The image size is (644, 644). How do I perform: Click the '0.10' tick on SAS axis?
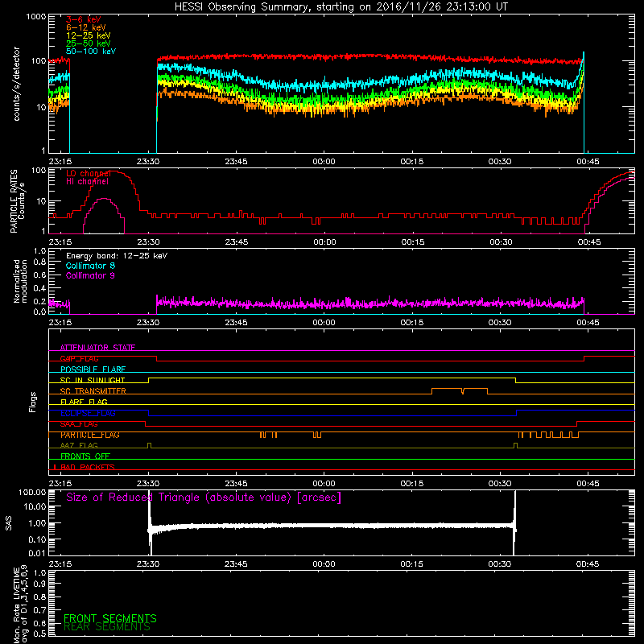pyautogui.click(x=37, y=539)
